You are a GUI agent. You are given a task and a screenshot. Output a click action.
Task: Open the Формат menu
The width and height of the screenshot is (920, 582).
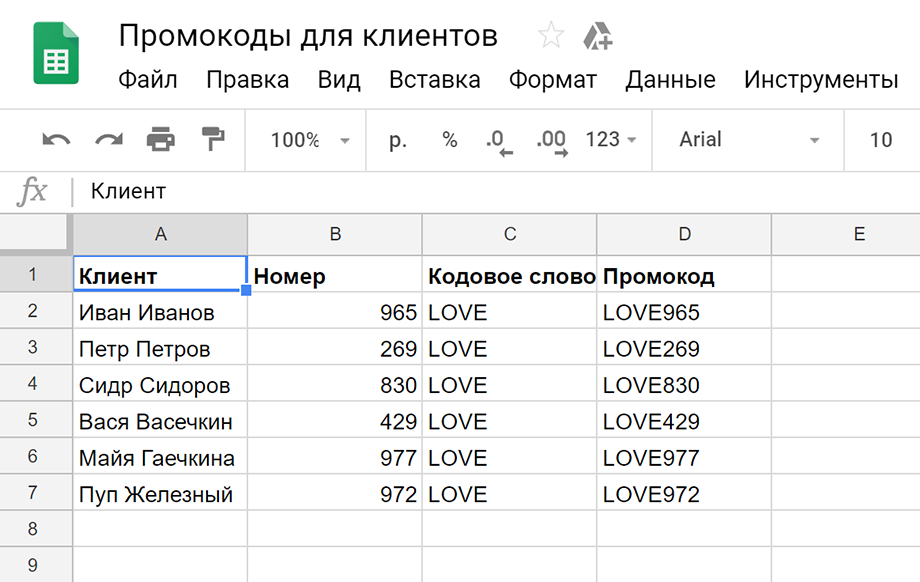coord(553,80)
